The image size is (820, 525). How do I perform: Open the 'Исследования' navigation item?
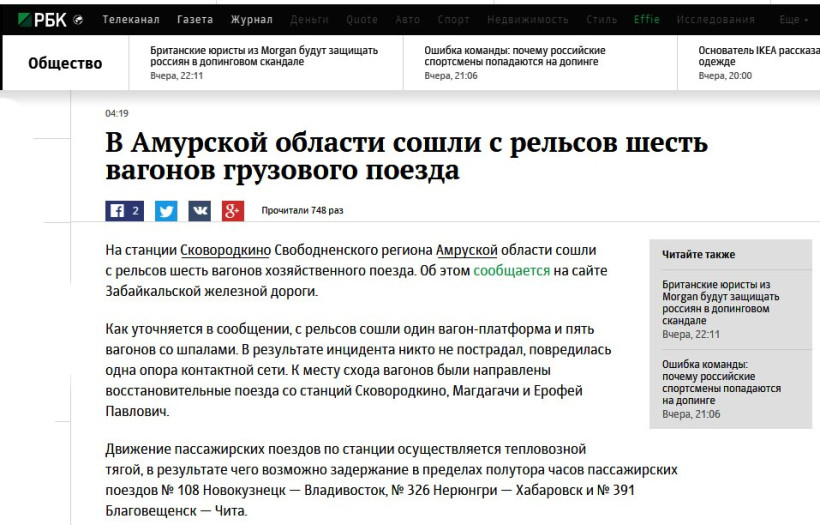(715, 20)
